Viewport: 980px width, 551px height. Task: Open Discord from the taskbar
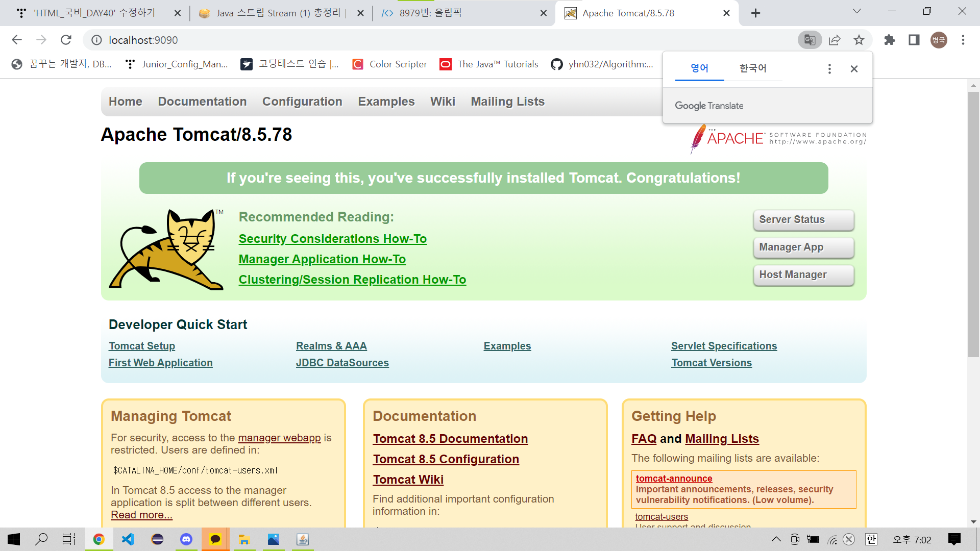186,539
